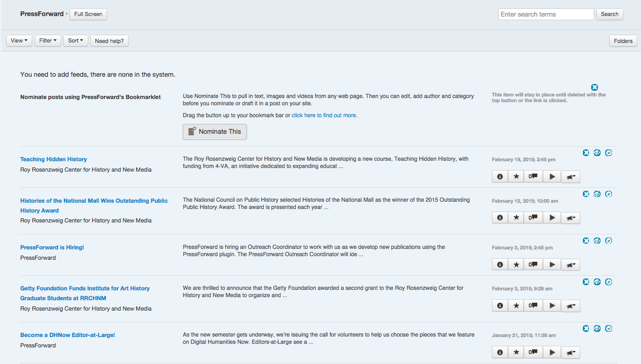This screenshot has height=364, width=641.
Task: Open the Sort dropdown menu
Action: point(76,40)
